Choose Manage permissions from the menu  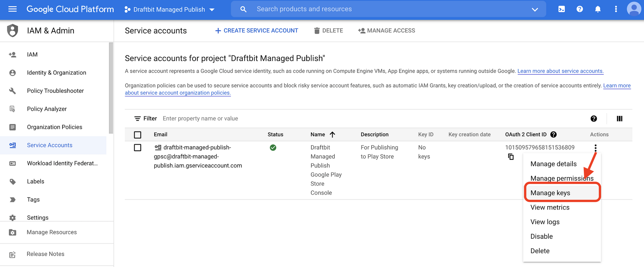point(562,178)
